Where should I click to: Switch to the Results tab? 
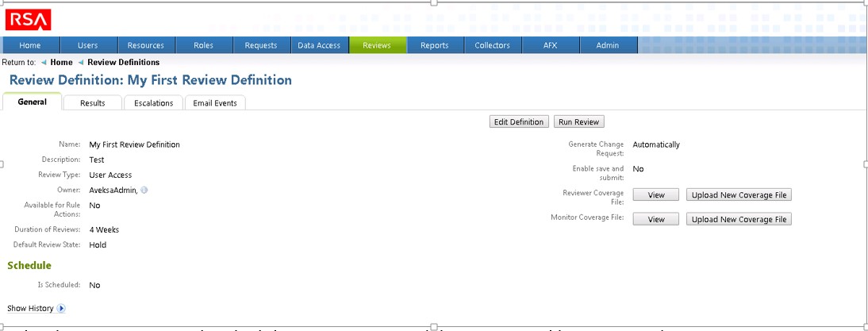93,103
